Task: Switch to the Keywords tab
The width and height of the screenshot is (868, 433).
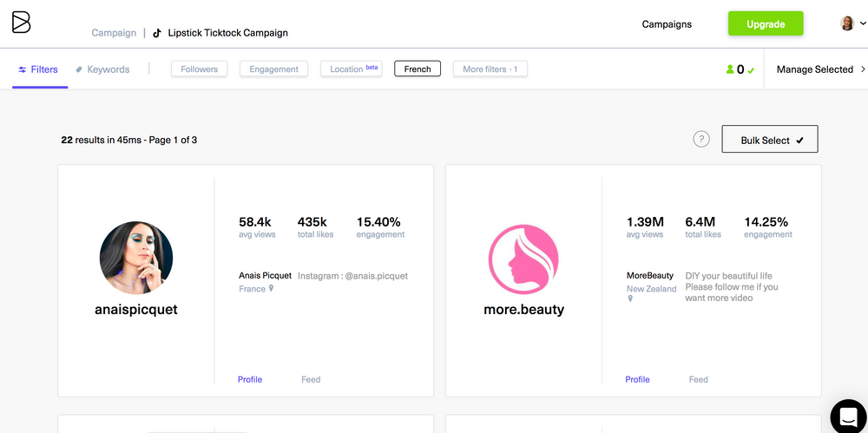Action: pos(102,69)
